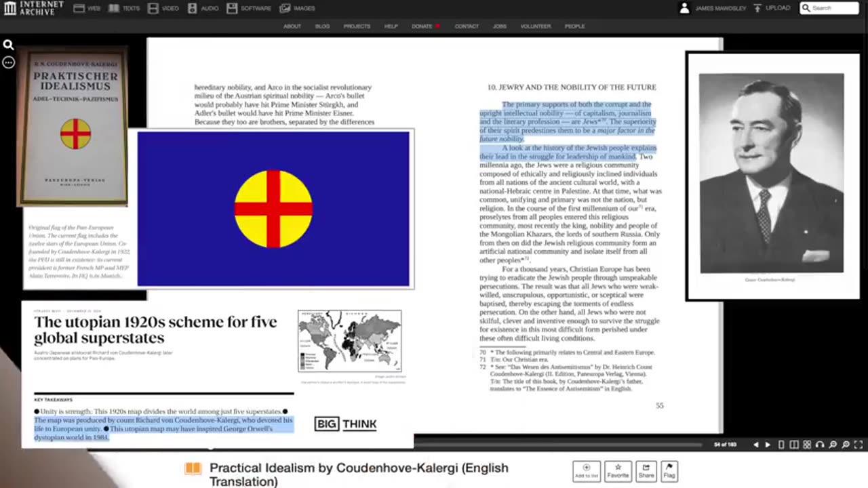Toggle fullscreen book reader
The height and width of the screenshot is (488, 868).
click(859, 445)
